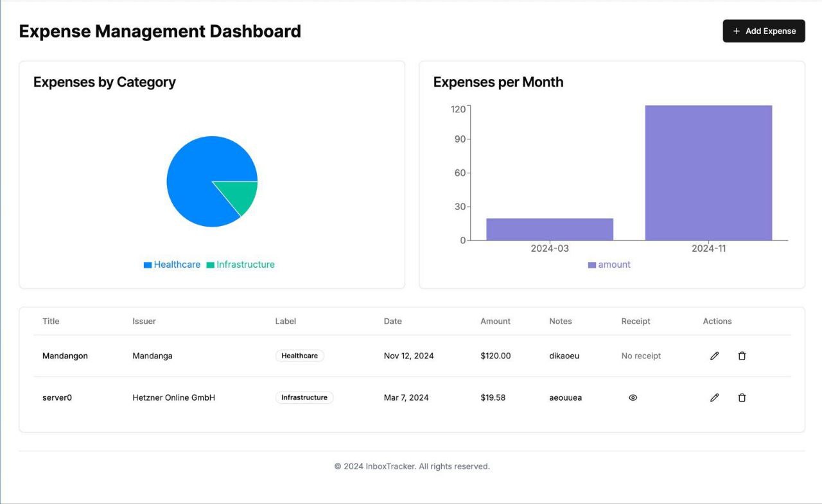View receipt for server0 via eye icon
Viewport: 822px width, 504px height.
(633, 397)
